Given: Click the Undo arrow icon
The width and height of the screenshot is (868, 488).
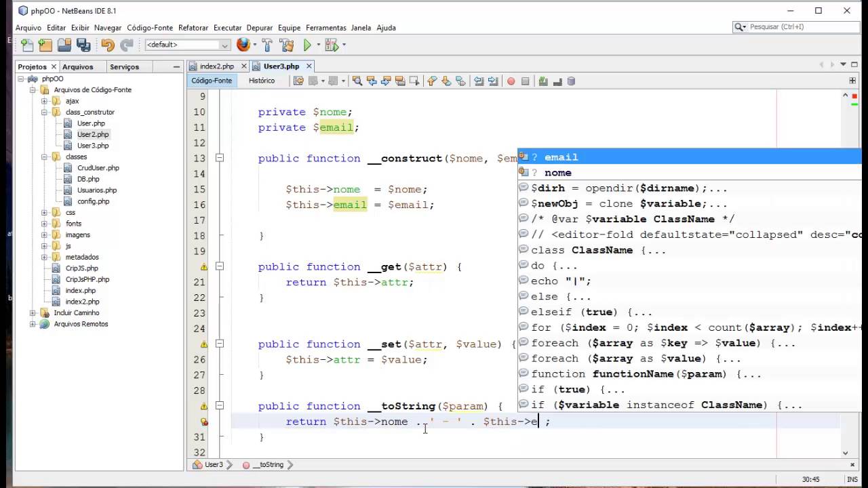Looking at the screenshot, I should (107, 45).
